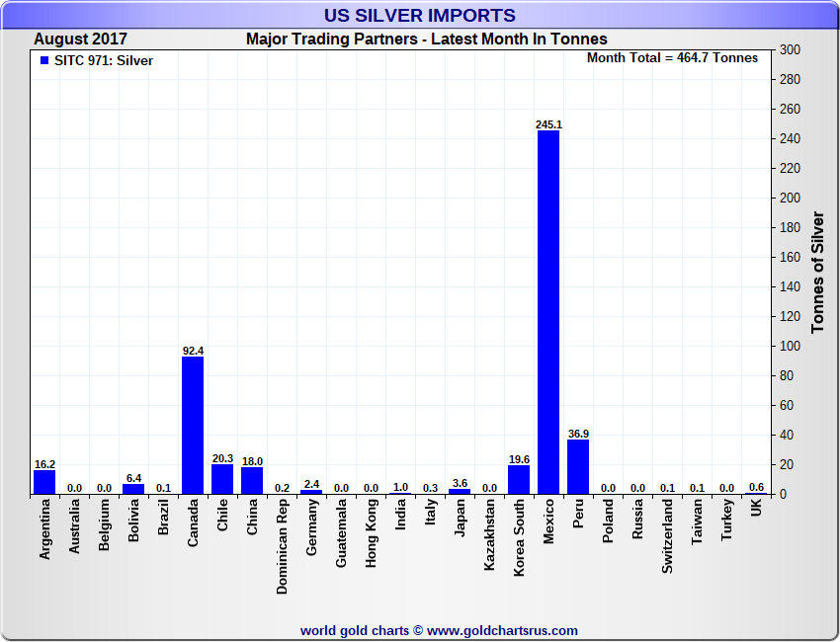840x642 pixels.
Task: Click the Month Total 464.7 Tonnes label
Action: point(672,57)
